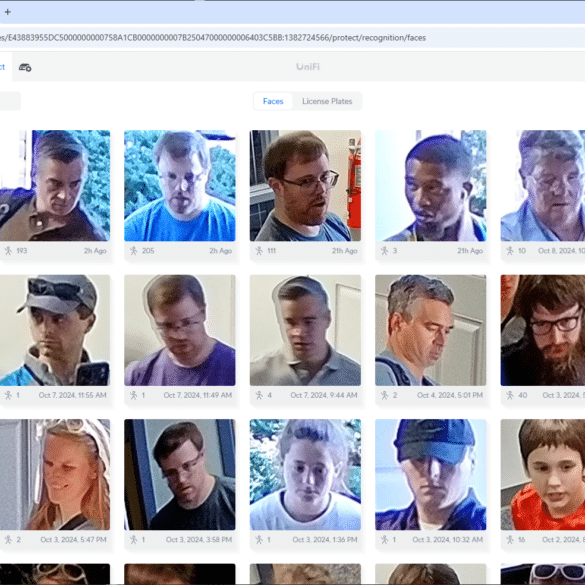Click the 2h Ago timestamp beside count 205

pyautogui.click(x=220, y=251)
